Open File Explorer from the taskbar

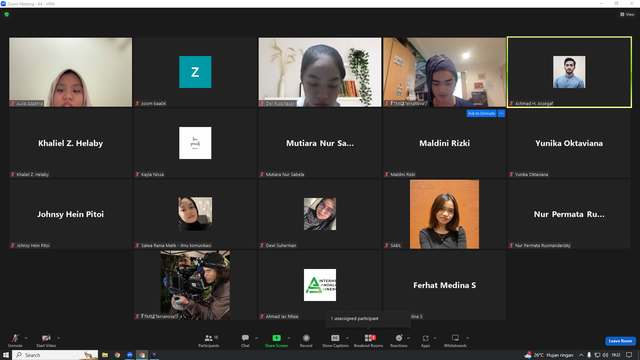tap(105, 355)
